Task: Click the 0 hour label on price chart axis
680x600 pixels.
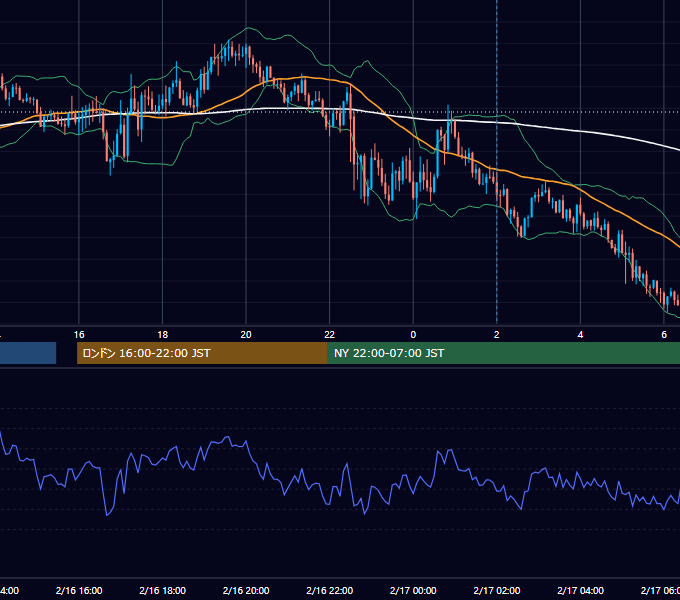Action: [x=413, y=335]
